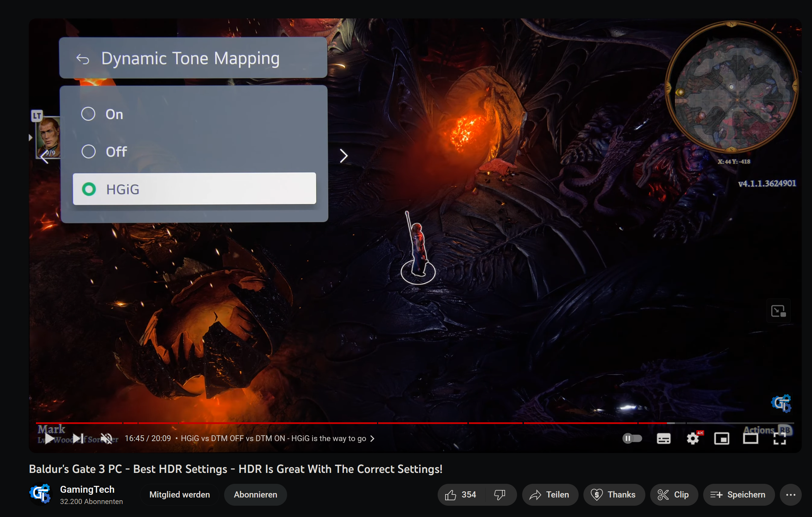The image size is (812, 517).
Task: Turn on subtitles
Action: pyautogui.click(x=663, y=438)
